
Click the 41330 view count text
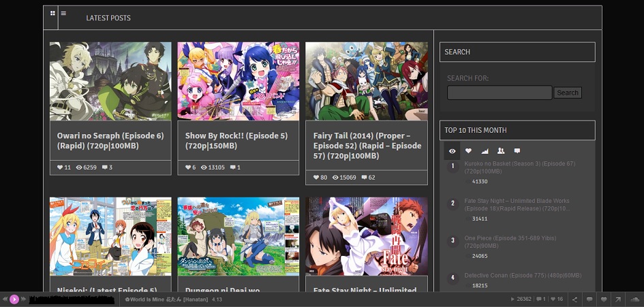[x=480, y=181]
